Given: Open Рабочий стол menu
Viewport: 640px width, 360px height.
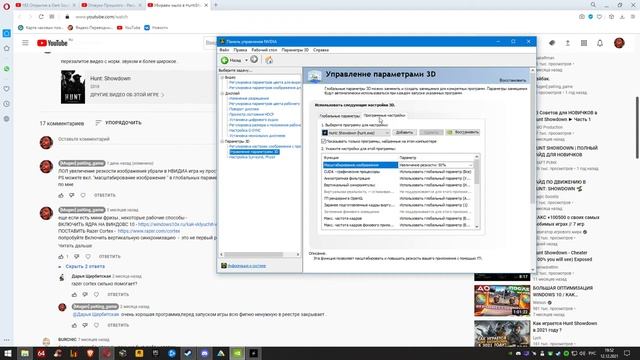Looking at the screenshot, I should 264,50.
